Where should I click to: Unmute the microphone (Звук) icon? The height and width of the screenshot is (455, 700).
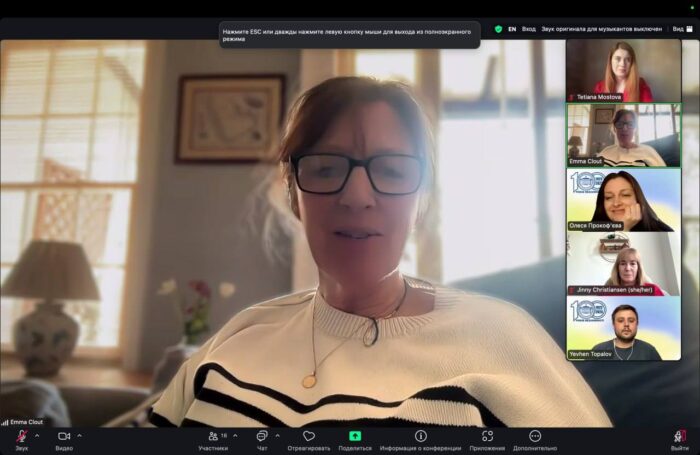(20, 437)
